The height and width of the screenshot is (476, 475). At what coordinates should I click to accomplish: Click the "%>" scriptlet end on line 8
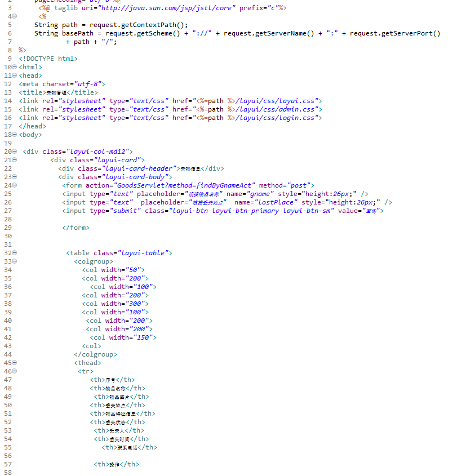coord(22,50)
